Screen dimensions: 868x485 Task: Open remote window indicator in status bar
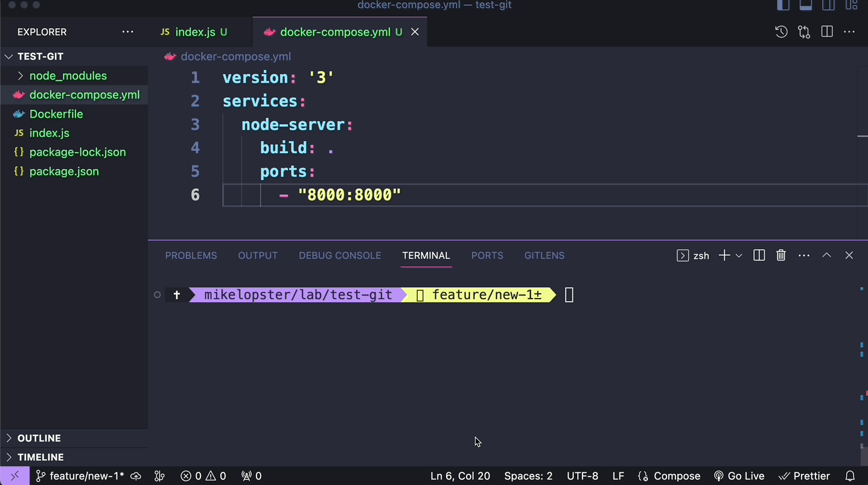(14, 476)
